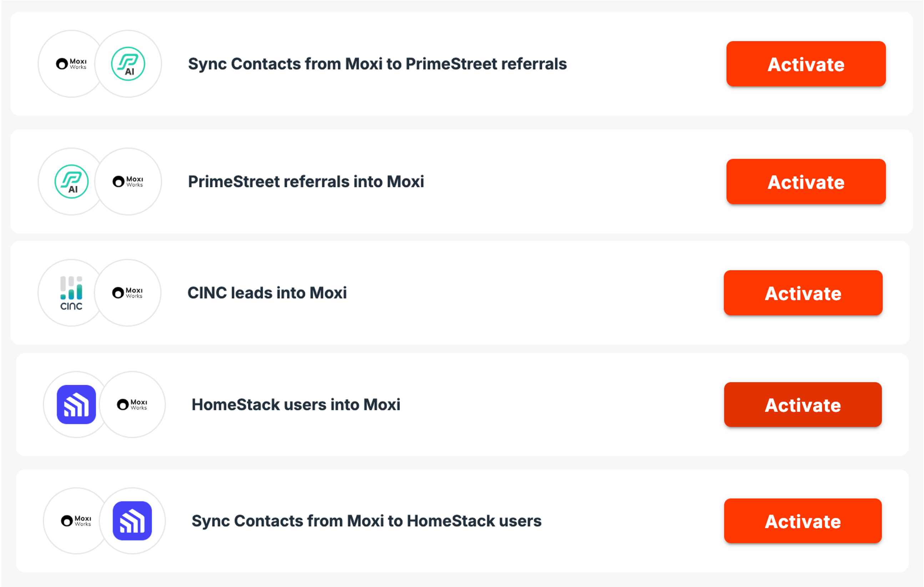Click MoxiWorks logo in Sync Contacts to PrimeStreet row

click(x=71, y=64)
